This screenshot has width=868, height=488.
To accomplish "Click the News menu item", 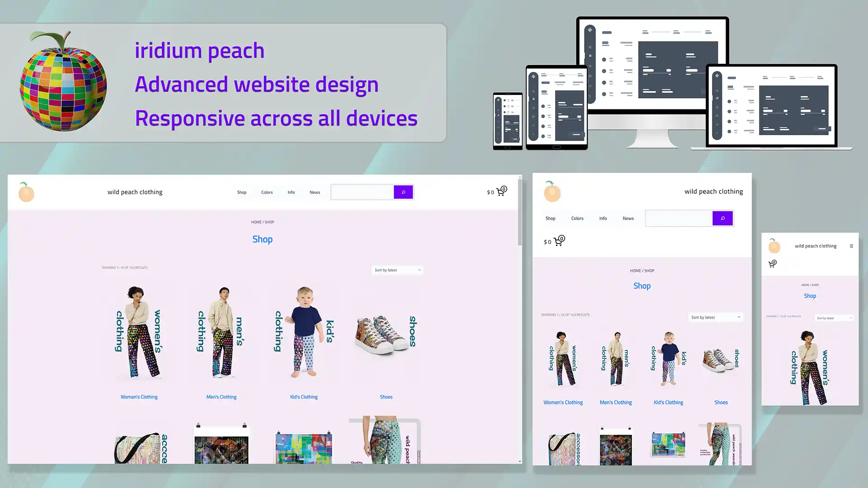I will (x=315, y=192).
